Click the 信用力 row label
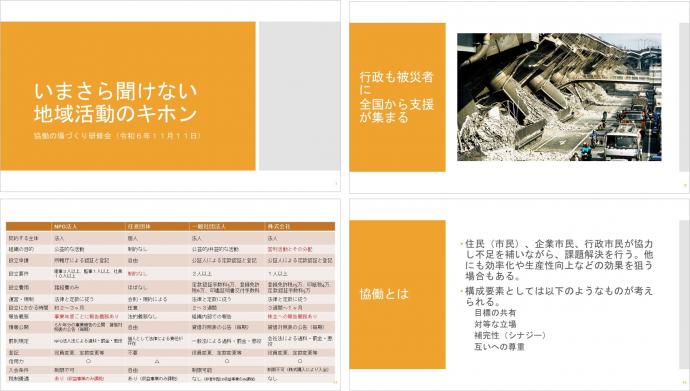690x391 pixels. click(16, 361)
